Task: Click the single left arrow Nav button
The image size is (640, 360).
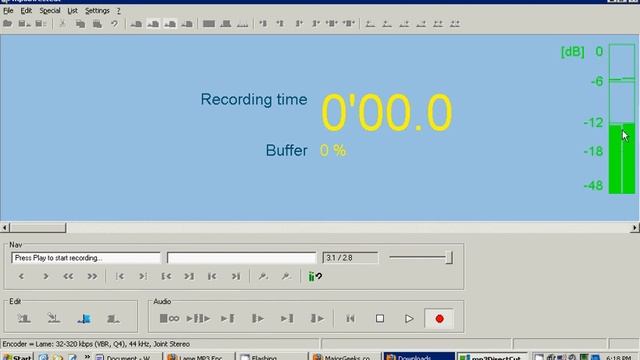Action: (x=21, y=277)
